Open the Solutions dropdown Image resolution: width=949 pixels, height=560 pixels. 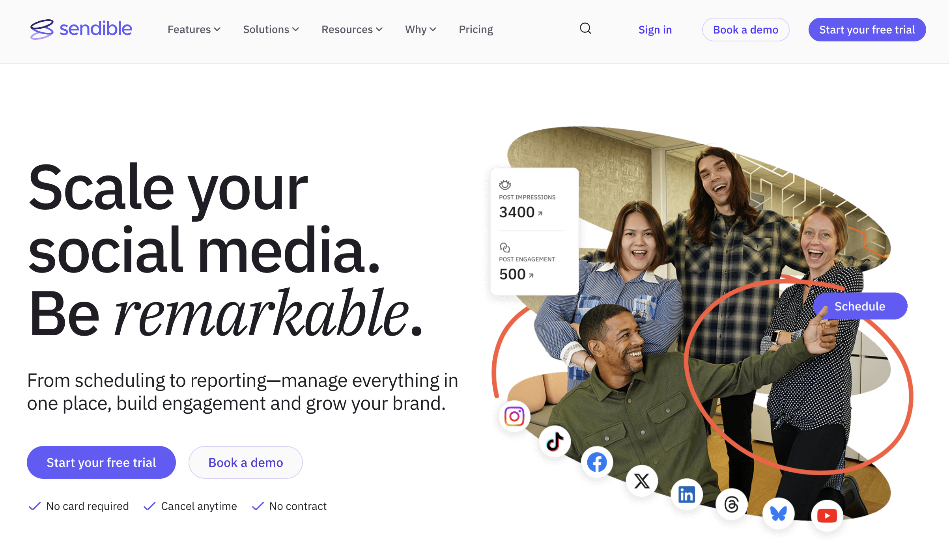[x=271, y=29]
